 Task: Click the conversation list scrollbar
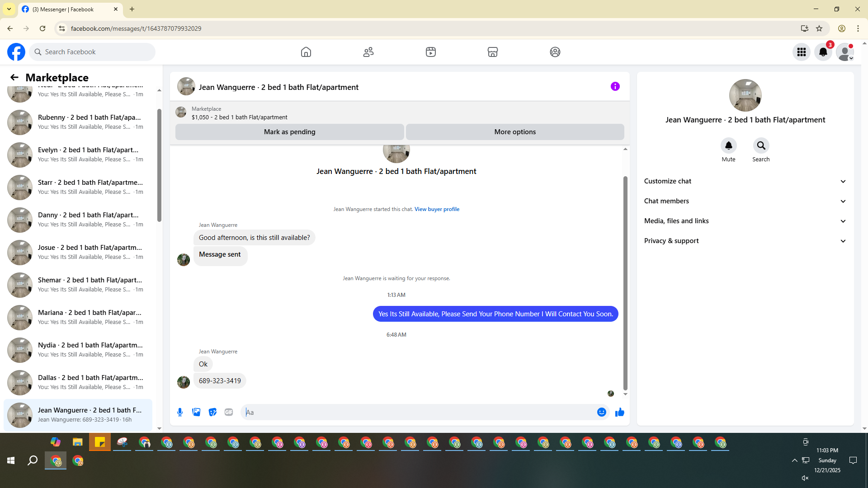(159, 165)
